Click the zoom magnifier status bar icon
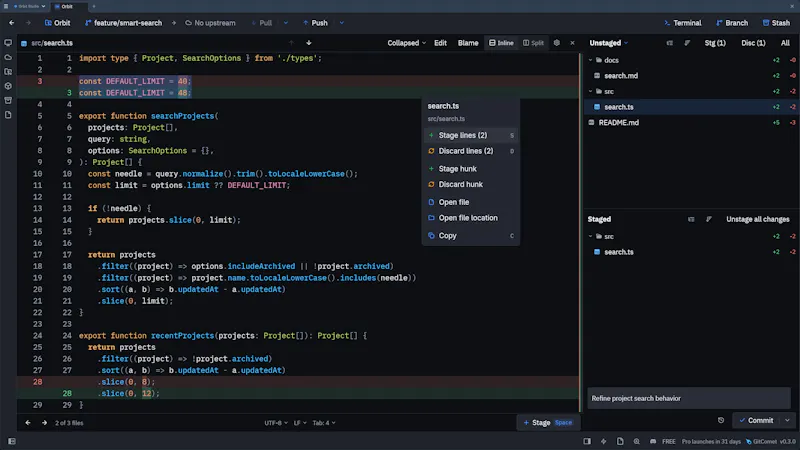Screen dimensions: 800x450 [636, 441]
